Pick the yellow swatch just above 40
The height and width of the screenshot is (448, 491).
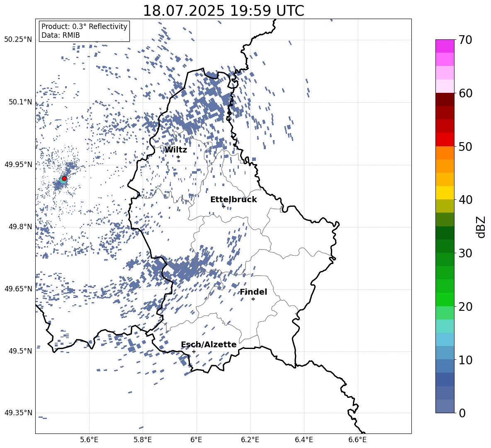[x=445, y=193]
